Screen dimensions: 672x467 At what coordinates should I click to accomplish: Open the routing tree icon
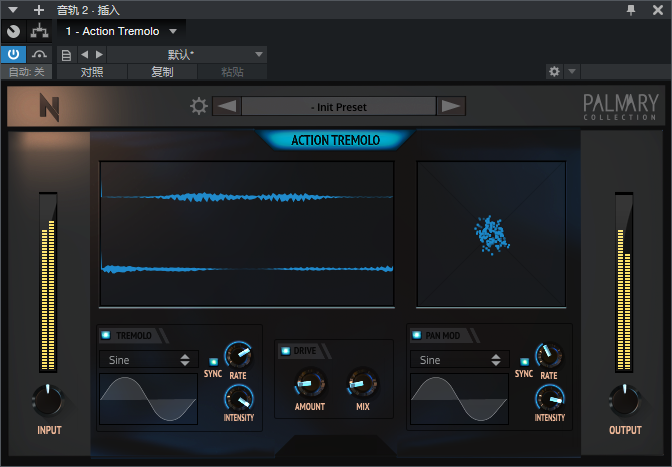click(39, 31)
